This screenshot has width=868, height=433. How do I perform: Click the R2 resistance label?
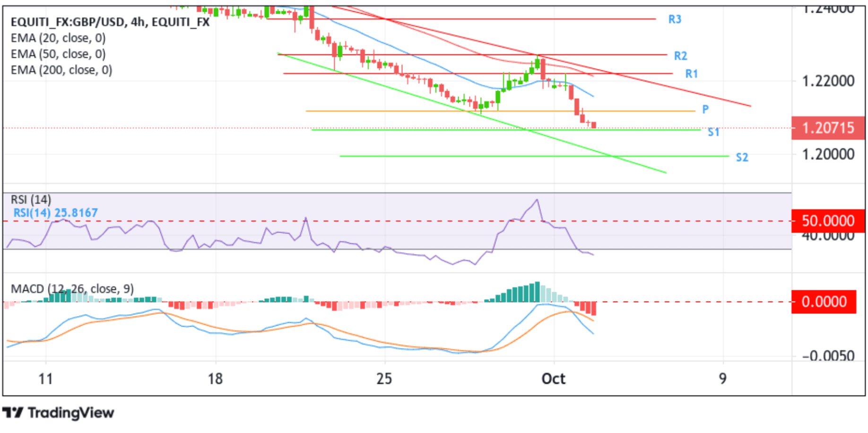[x=680, y=56]
